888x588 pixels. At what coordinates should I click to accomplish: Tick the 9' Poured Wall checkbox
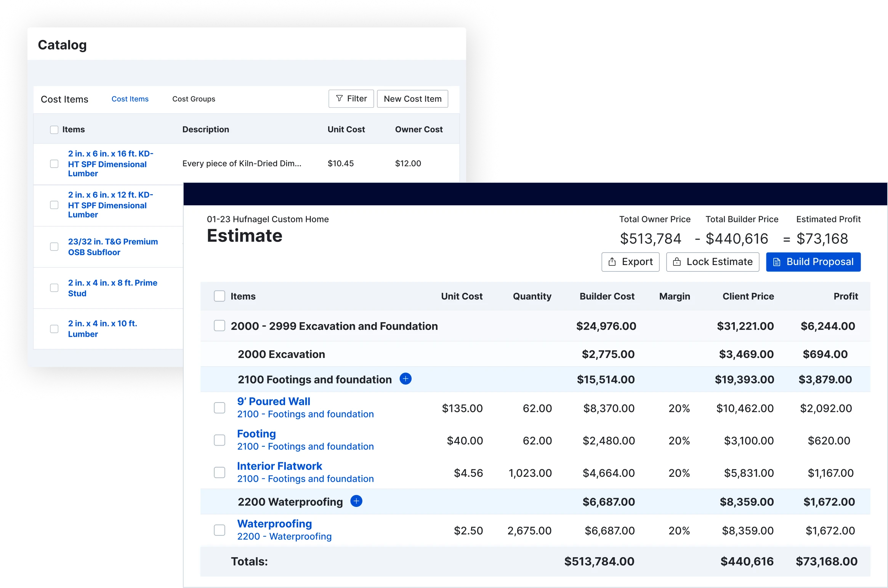coord(220,408)
